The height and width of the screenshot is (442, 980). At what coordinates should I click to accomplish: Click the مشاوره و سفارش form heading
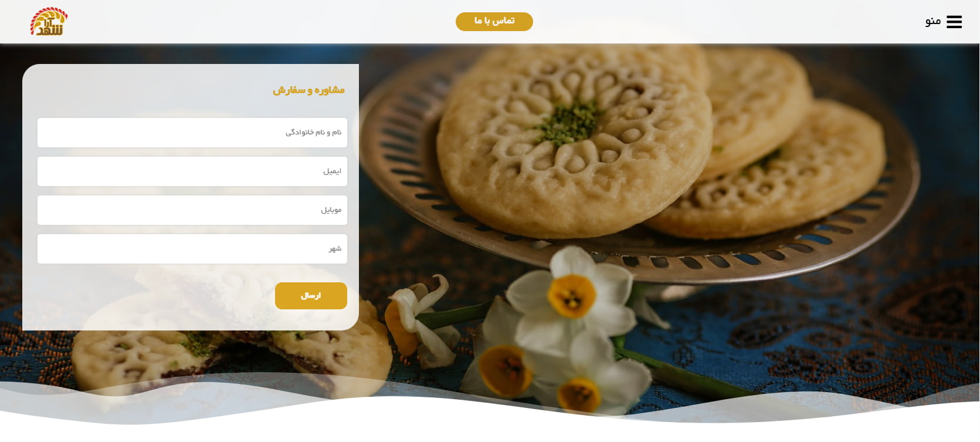pyautogui.click(x=308, y=90)
